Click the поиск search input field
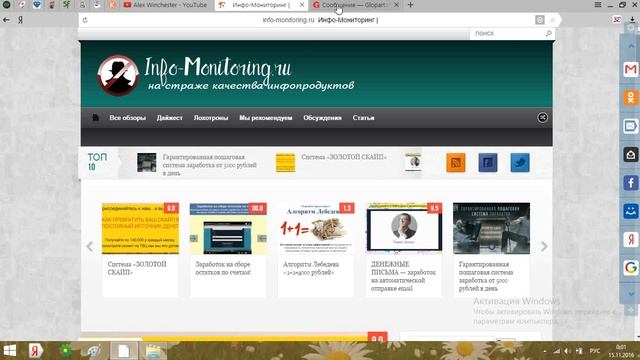The image size is (640, 360). tap(508, 33)
